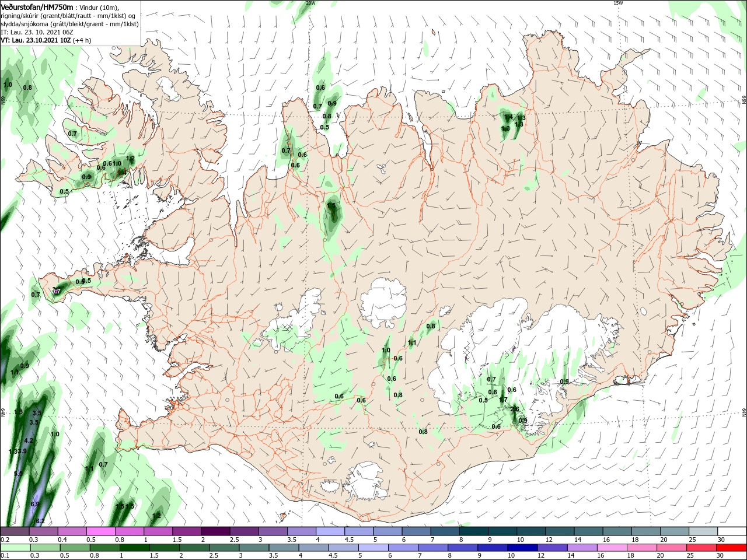
Task: Click the 6.9 precipitation value
Action: 35,504
